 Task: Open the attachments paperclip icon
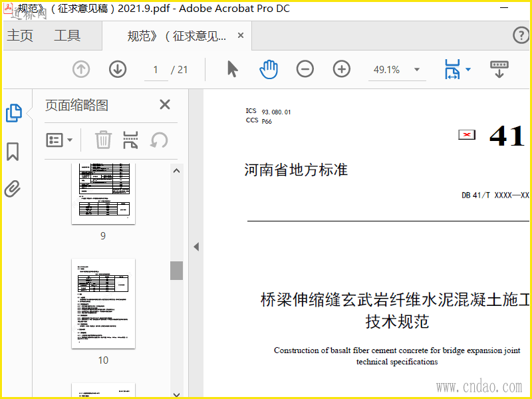pos(13,189)
